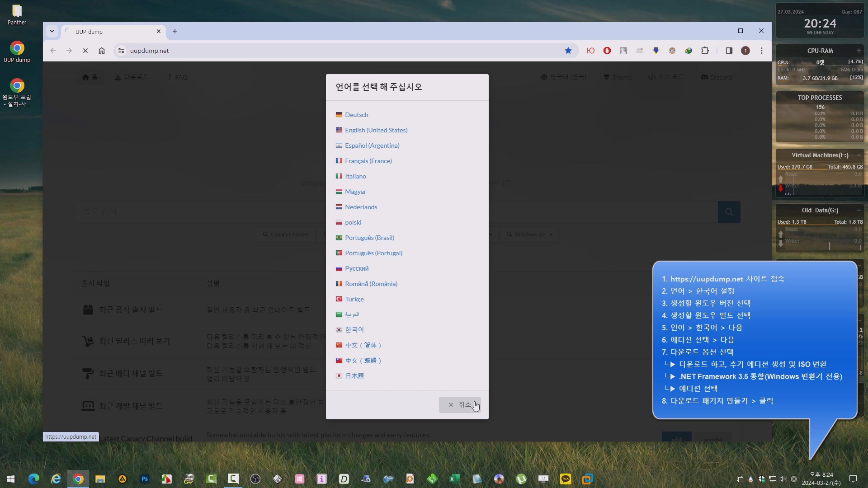Collapse Virtual Machines(E:) widget

(859, 155)
